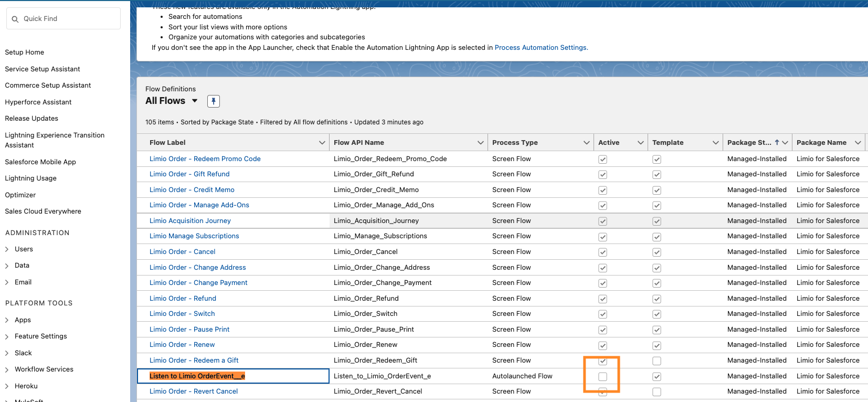This screenshot has width=868, height=402.
Task: Toggle Active checkbox for Limio Order - Renew
Action: click(602, 345)
